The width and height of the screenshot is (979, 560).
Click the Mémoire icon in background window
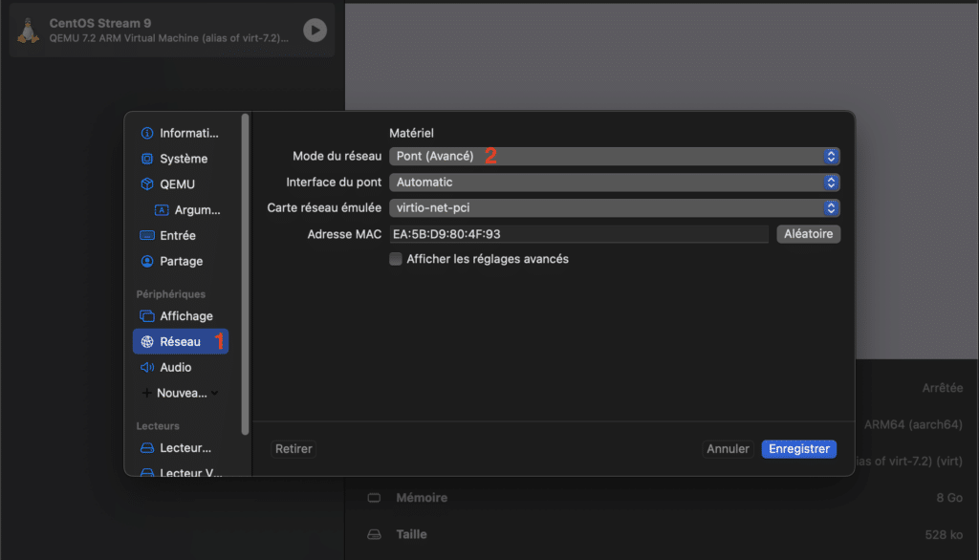(x=374, y=498)
